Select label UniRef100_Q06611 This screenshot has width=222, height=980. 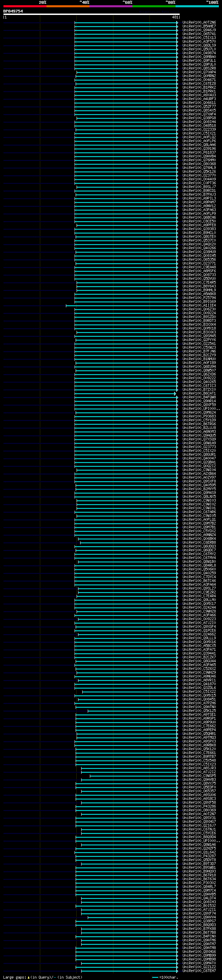[199, 102]
